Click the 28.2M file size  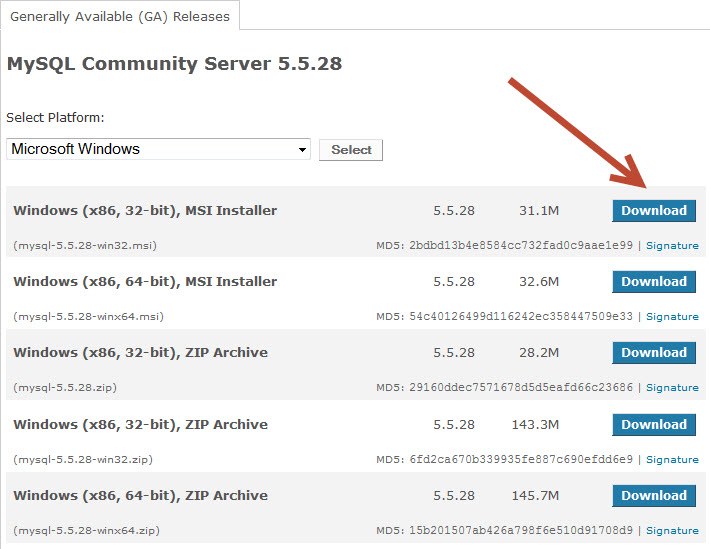(x=539, y=353)
